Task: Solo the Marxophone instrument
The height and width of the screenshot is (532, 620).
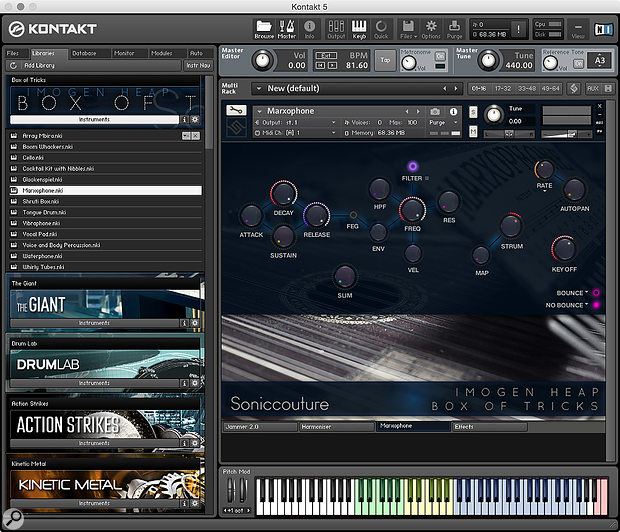Action: 473,112
